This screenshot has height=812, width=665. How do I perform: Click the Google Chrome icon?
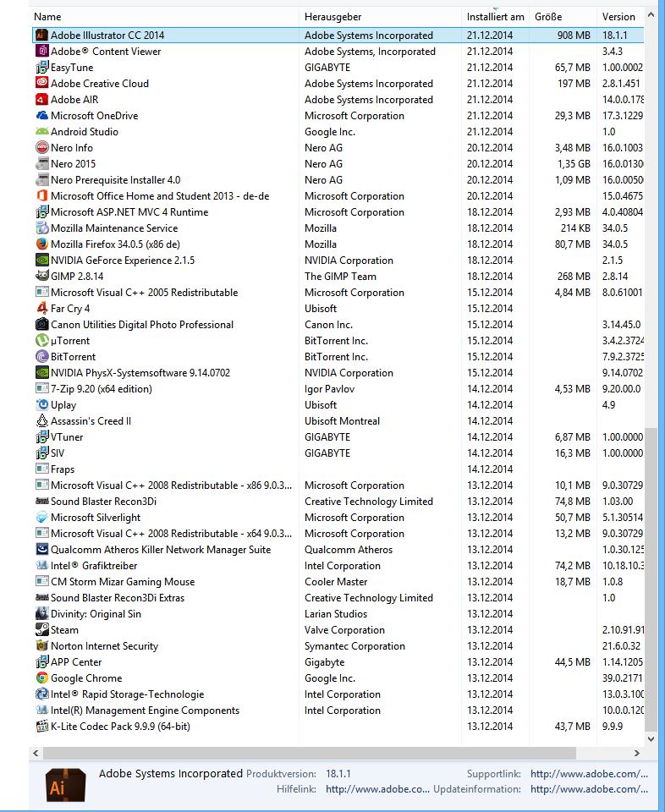pyautogui.click(x=42, y=678)
